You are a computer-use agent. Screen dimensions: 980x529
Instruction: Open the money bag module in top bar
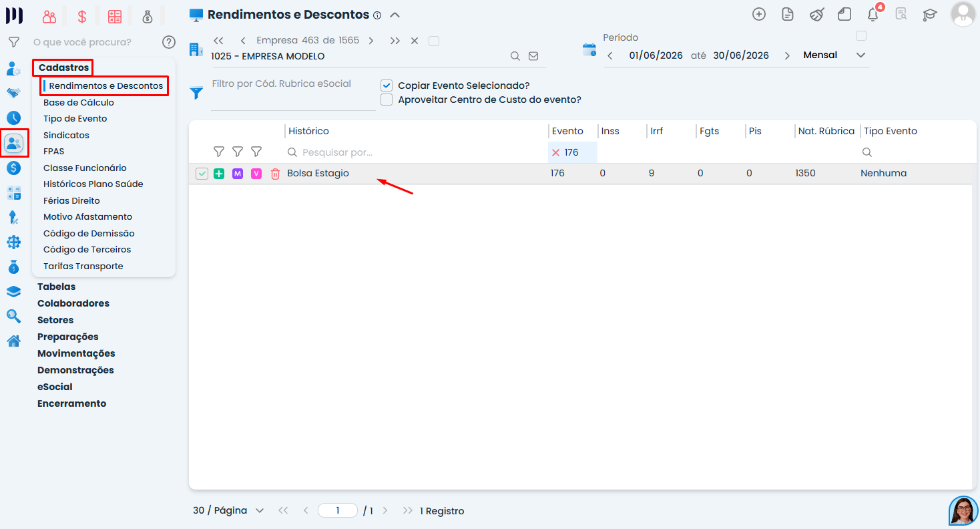click(148, 17)
